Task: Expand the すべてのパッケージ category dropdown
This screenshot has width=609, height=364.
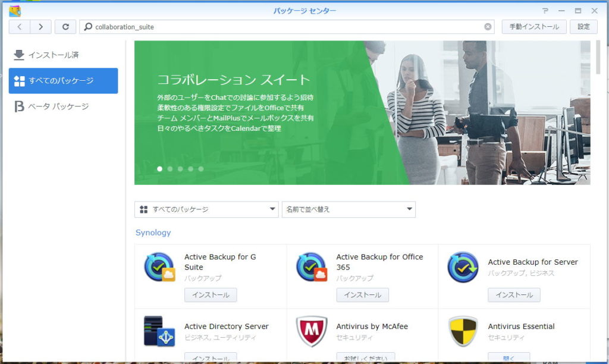Action: (206, 209)
